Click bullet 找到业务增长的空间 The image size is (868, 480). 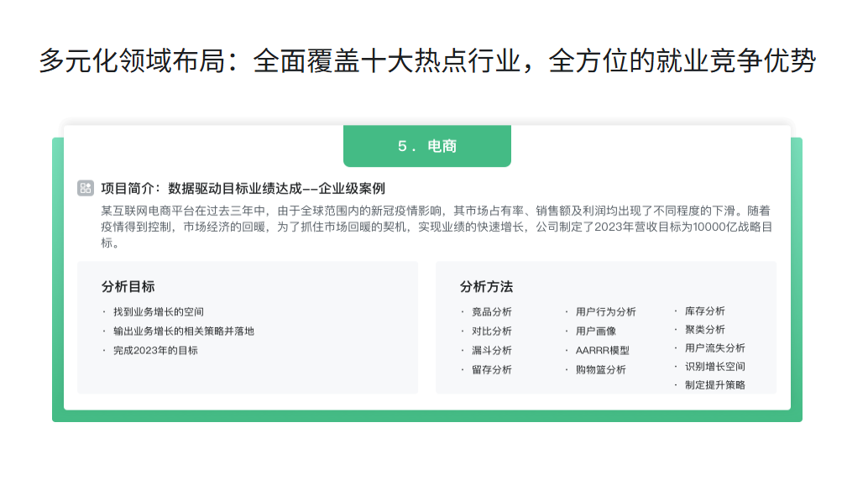[x=159, y=311]
